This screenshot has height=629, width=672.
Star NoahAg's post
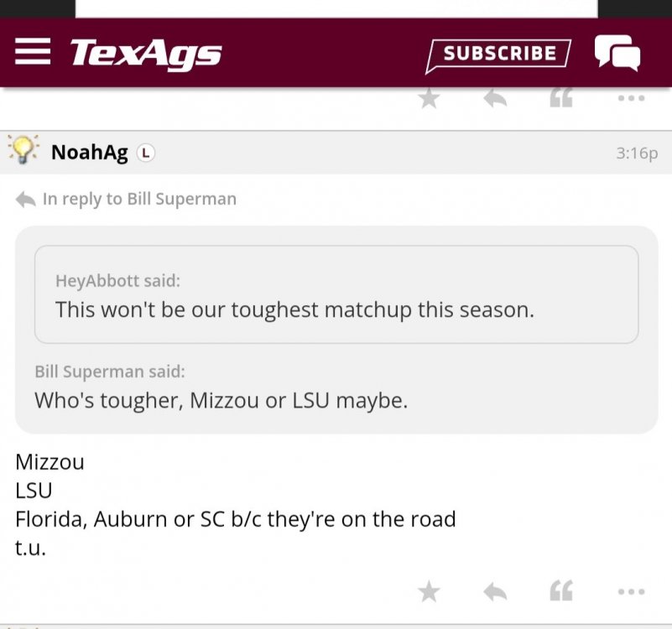point(429,592)
